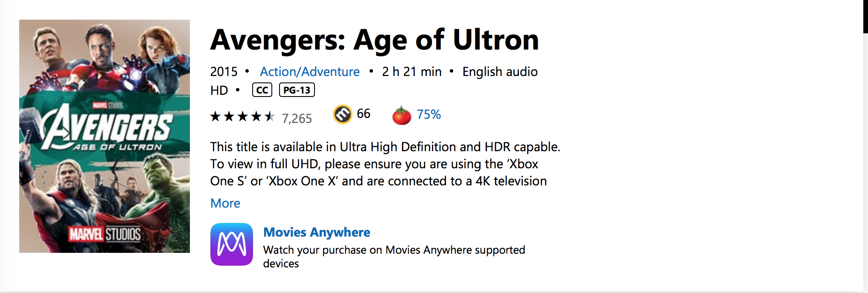Image resolution: width=868 pixels, height=293 pixels.
Task: Click the HD quality label
Action: point(219,90)
